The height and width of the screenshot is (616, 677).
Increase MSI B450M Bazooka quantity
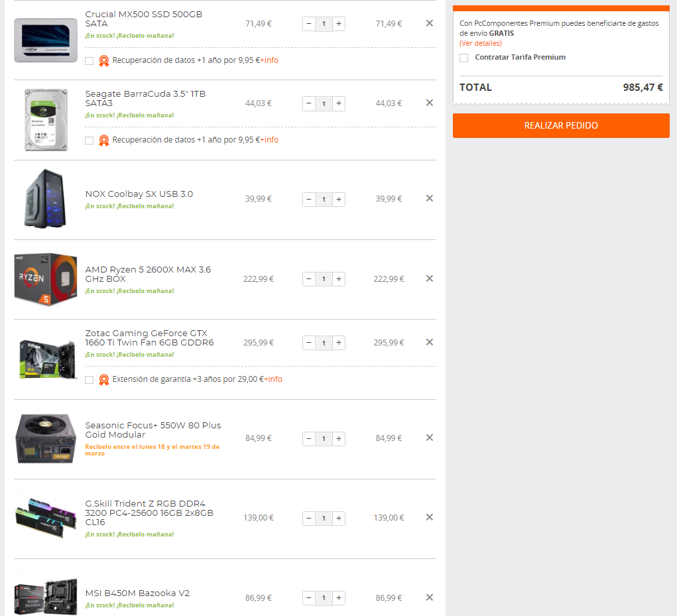[x=339, y=598]
